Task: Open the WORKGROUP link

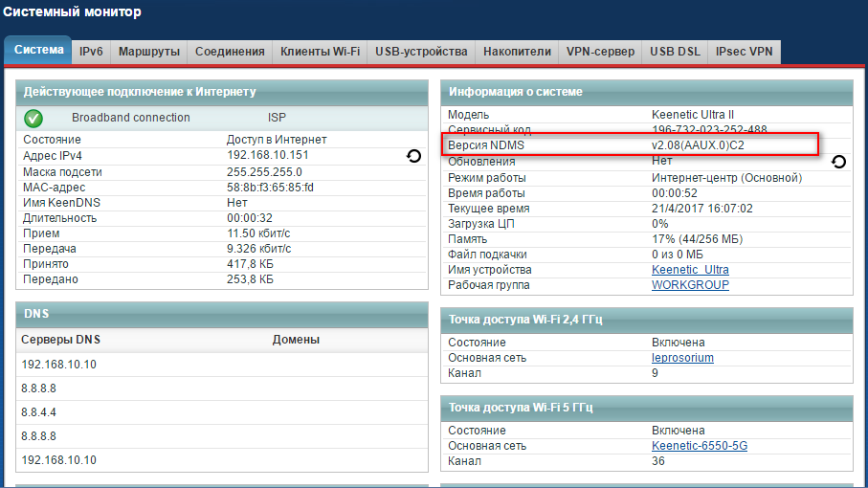Action: pyautogui.click(x=690, y=285)
